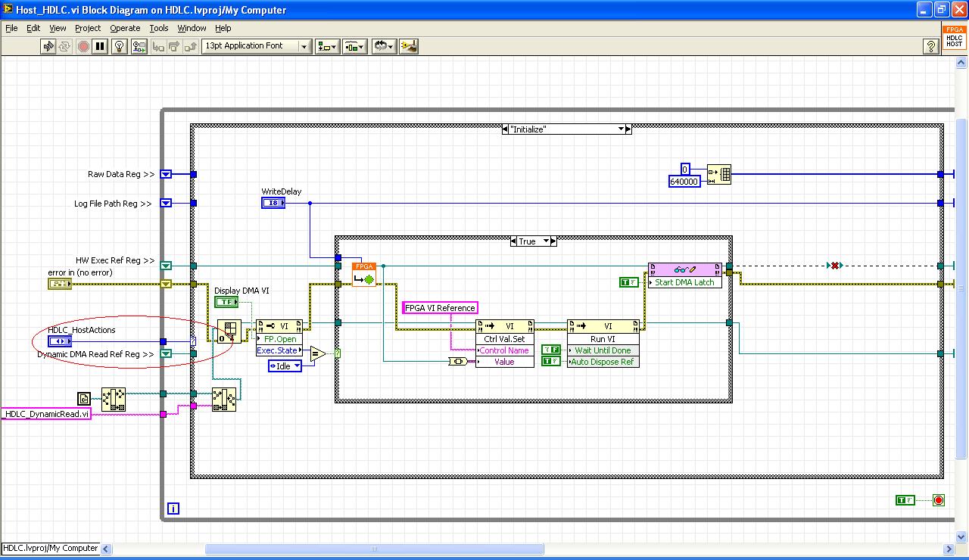Open the Operate menu

tap(125, 28)
